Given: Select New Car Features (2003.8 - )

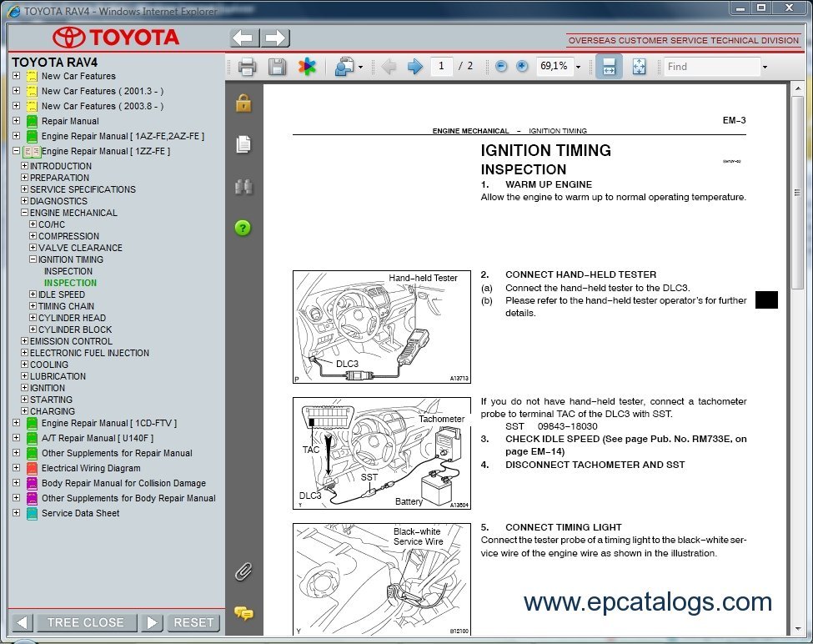Looking at the screenshot, I should coord(103,106).
